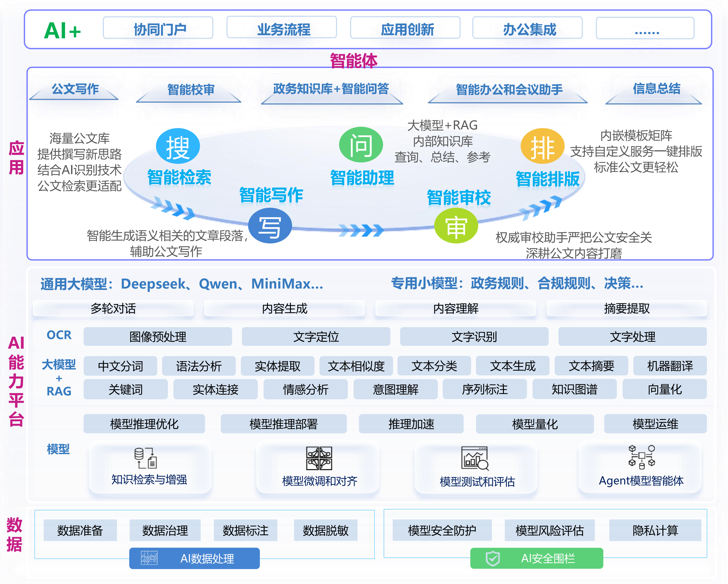The height and width of the screenshot is (584, 728).
Task: Select the 数据脱敏 box
Action: 325,530
